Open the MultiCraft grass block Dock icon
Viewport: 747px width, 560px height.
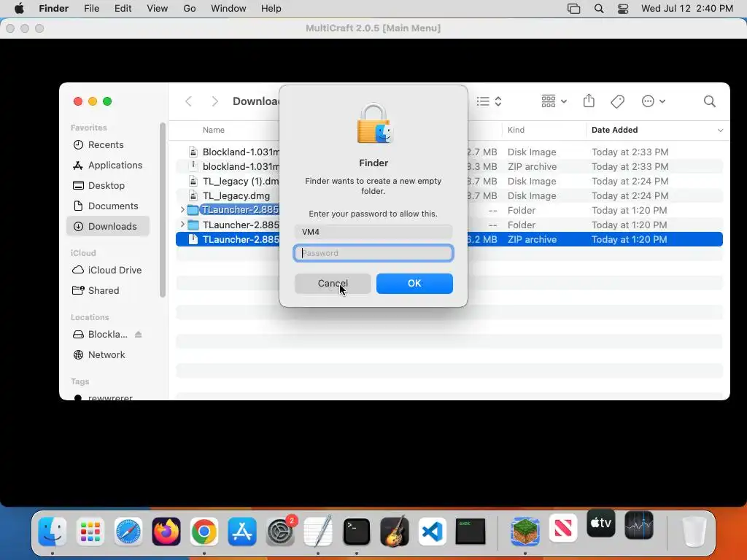pyautogui.click(x=525, y=532)
